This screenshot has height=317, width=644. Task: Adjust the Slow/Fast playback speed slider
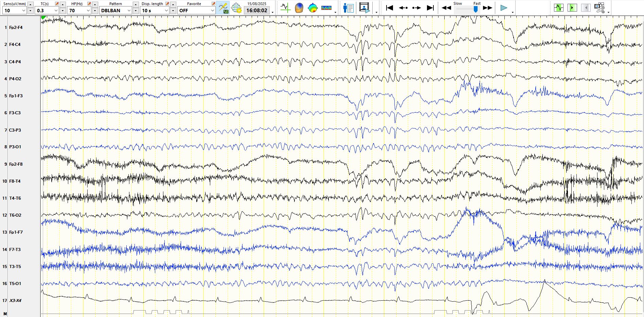[x=476, y=10]
